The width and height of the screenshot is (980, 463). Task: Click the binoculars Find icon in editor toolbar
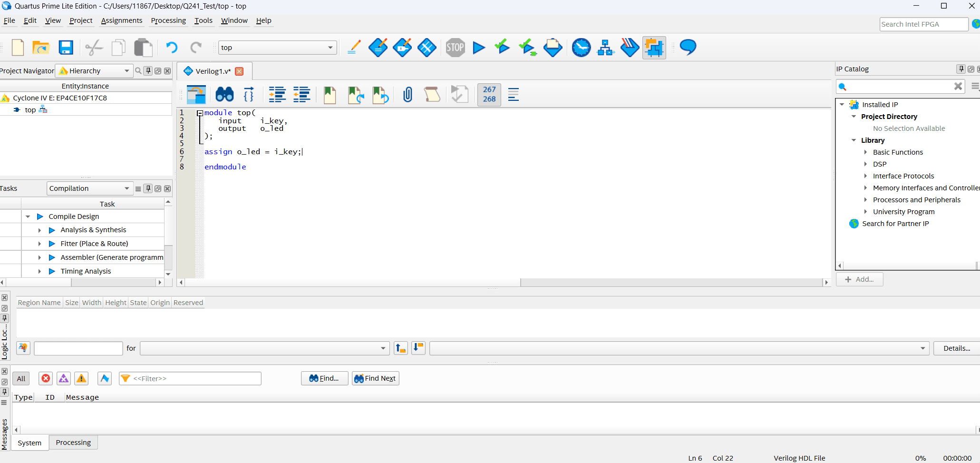(224, 95)
